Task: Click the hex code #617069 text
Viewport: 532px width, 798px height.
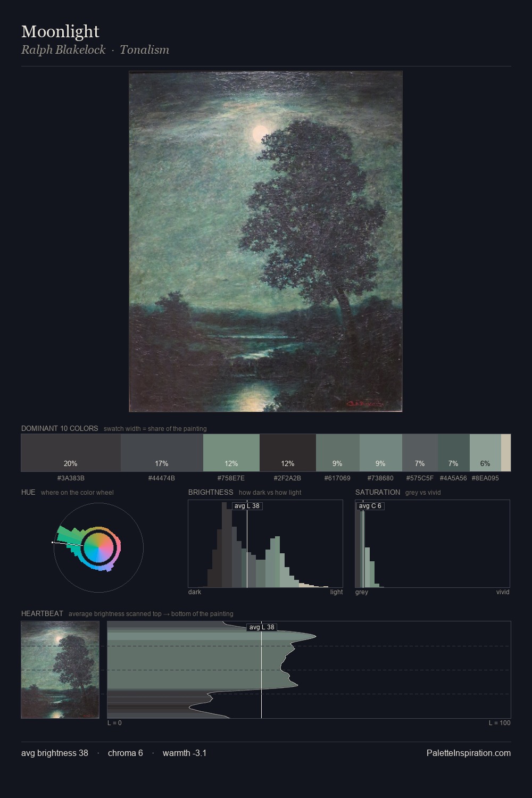Action: (x=338, y=478)
